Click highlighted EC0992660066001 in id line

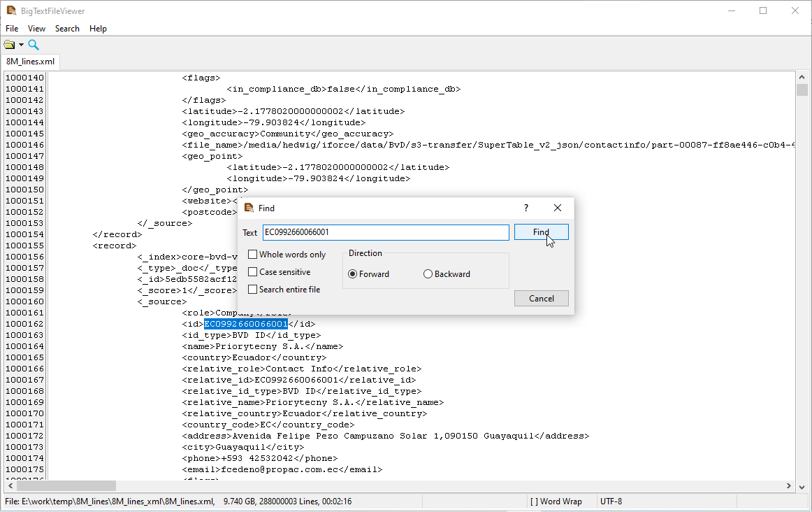coord(246,324)
